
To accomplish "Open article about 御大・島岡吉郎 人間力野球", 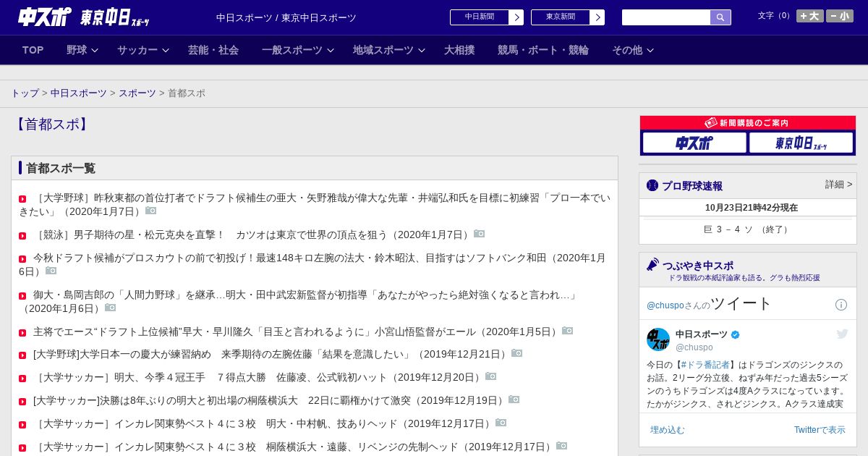I will coord(298,302).
